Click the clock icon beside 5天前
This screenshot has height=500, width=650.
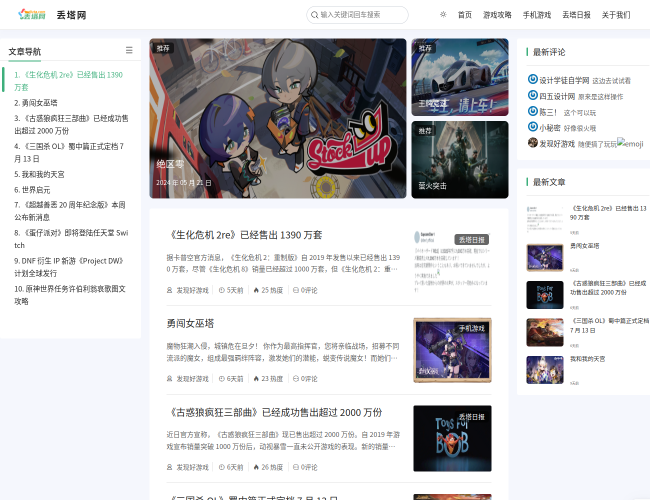click(x=221, y=290)
